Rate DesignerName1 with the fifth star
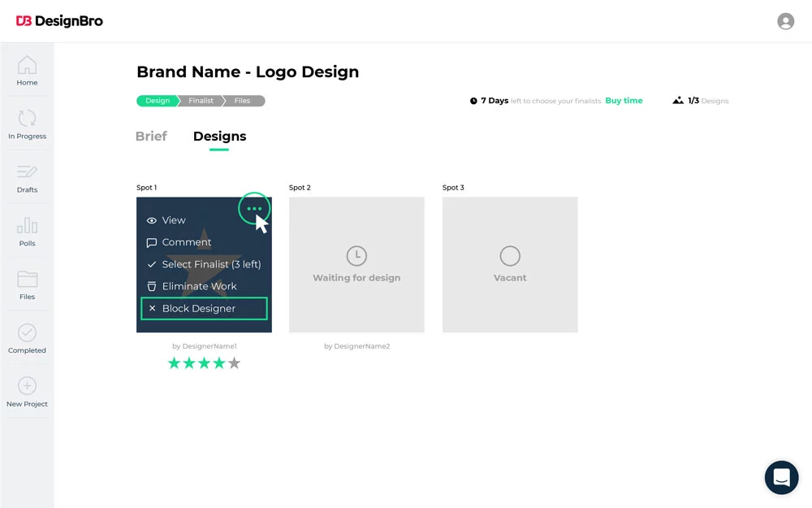Viewport: 812px width, 508px height. 234,363
